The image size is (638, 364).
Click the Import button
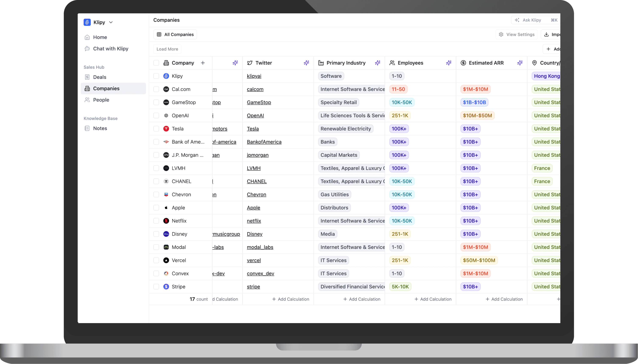tap(551, 35)
